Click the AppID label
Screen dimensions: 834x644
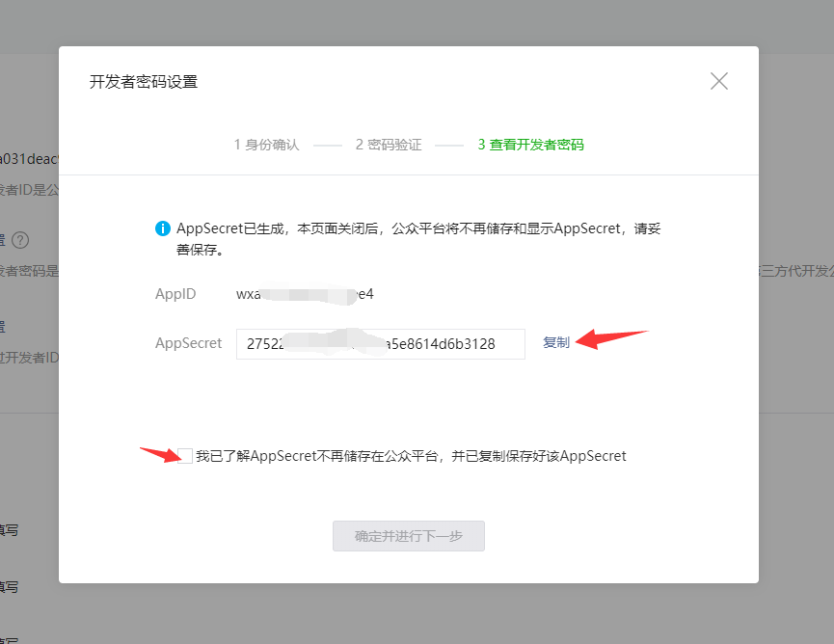point(175,294)
